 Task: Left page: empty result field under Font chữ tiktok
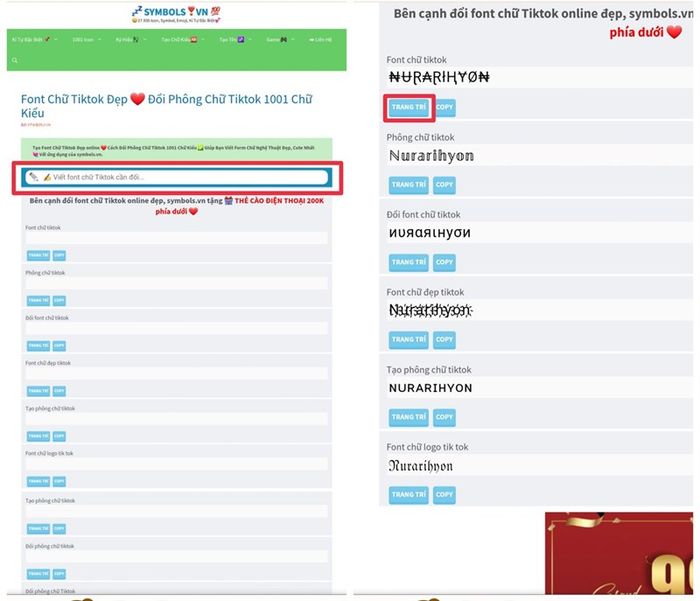(176, 238)
